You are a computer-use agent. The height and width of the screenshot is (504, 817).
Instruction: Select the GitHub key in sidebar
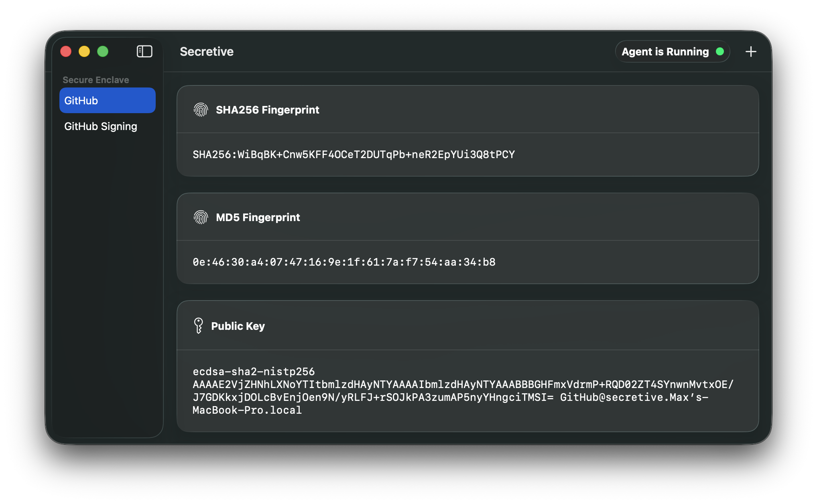point(107,100)
